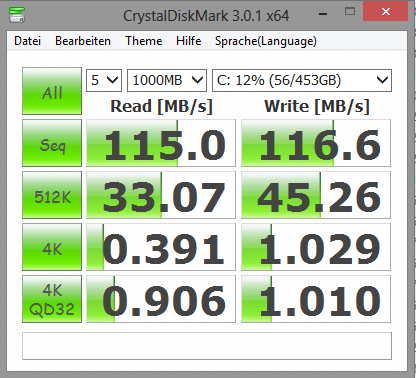Expand the drive selector showing C: 12%
Screen dimensions: 416x378
pos(302,80)
